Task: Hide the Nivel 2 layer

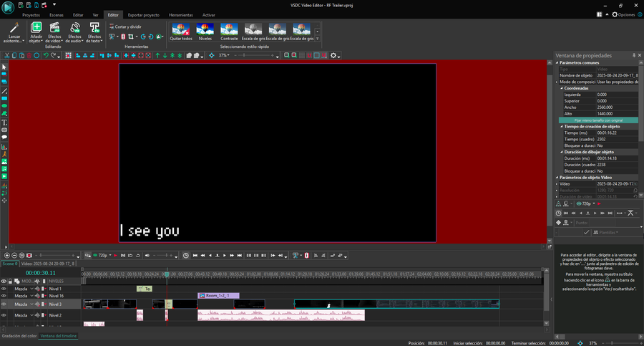Action: coord(4,316)
